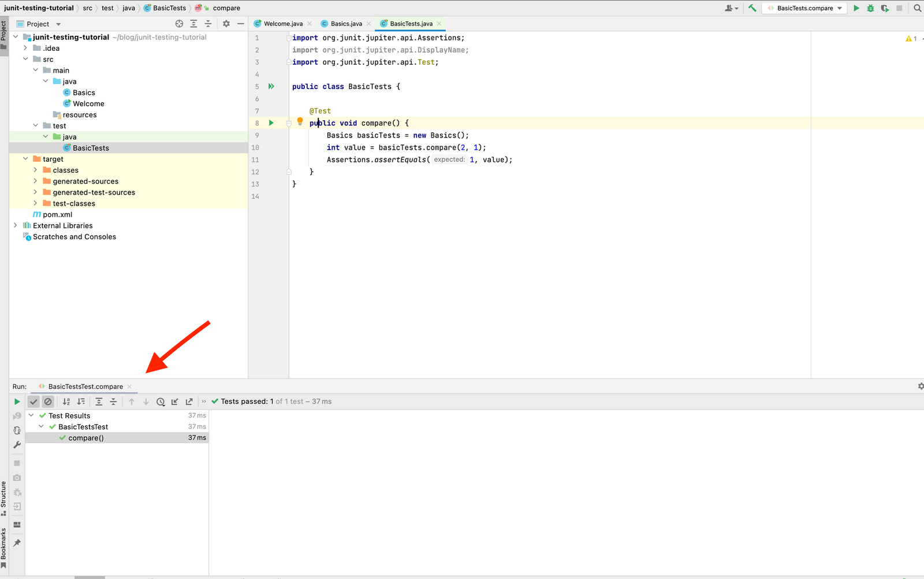The width and height of the screenshot is (924, 579).
Task: Toggle the Pin Tab icon in Run panel
Action: click(x=17, y=543)
